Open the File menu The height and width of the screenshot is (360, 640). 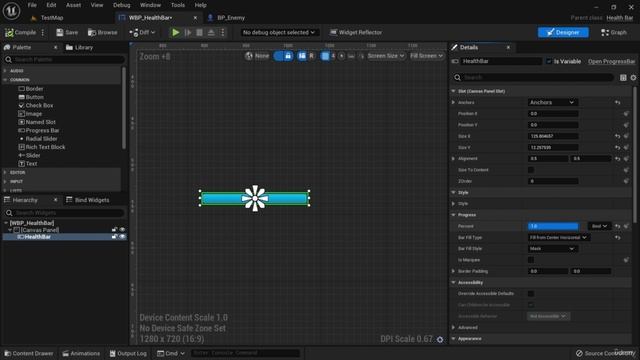[x=32, y=5]
